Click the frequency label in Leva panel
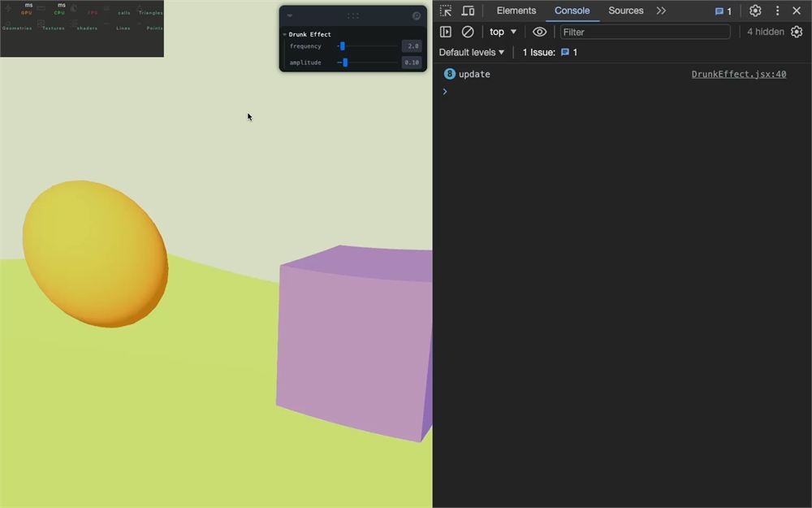 tap(305, 46)
